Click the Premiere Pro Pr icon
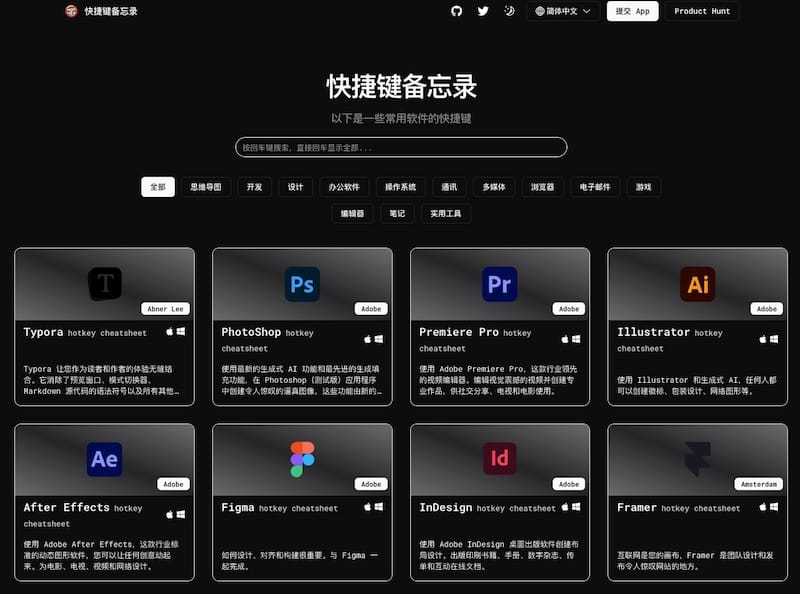 pyautogui.click(x=499, y=284)
